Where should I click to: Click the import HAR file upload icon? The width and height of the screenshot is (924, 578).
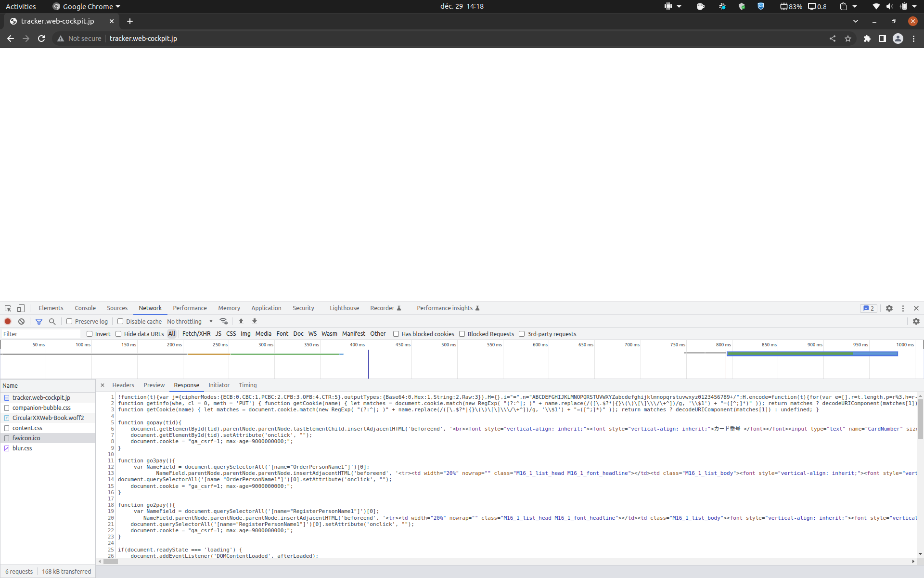pos(241,321)
